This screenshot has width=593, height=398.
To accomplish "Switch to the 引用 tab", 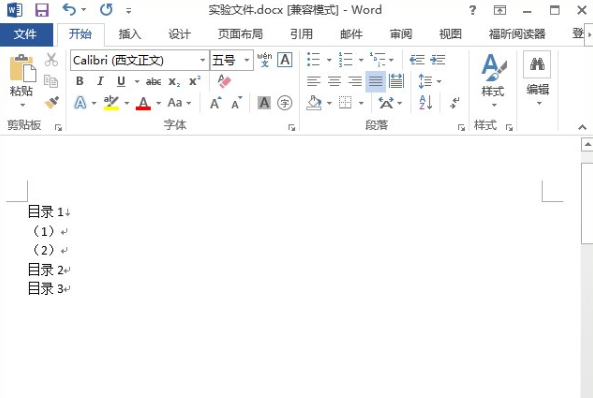I will click(301, 34).
